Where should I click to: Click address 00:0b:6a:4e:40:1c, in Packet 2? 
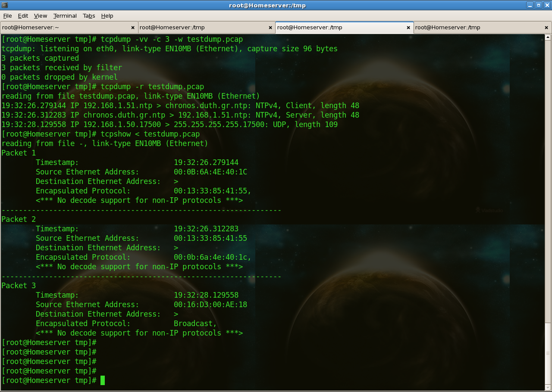[x=213, y=257]
